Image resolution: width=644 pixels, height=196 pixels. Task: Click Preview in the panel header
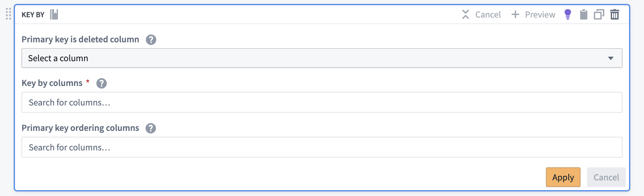pos(540,15)
